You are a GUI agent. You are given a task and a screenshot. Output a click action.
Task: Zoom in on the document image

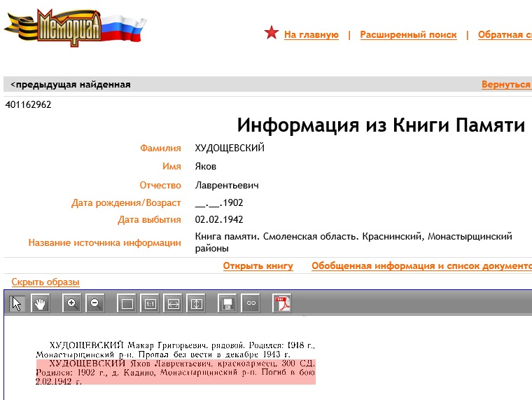pos(71,303)
